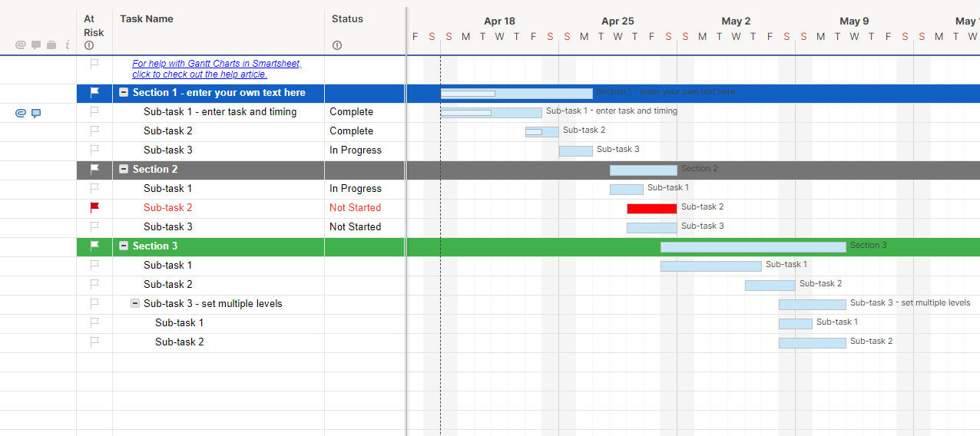
Task: Open the Gantt Charts help article link
Action: 216,69
